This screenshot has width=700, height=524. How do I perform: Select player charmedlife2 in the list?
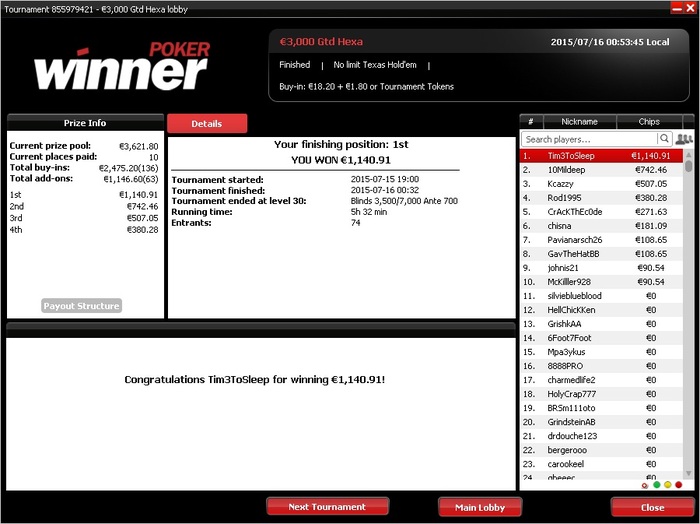601,380
